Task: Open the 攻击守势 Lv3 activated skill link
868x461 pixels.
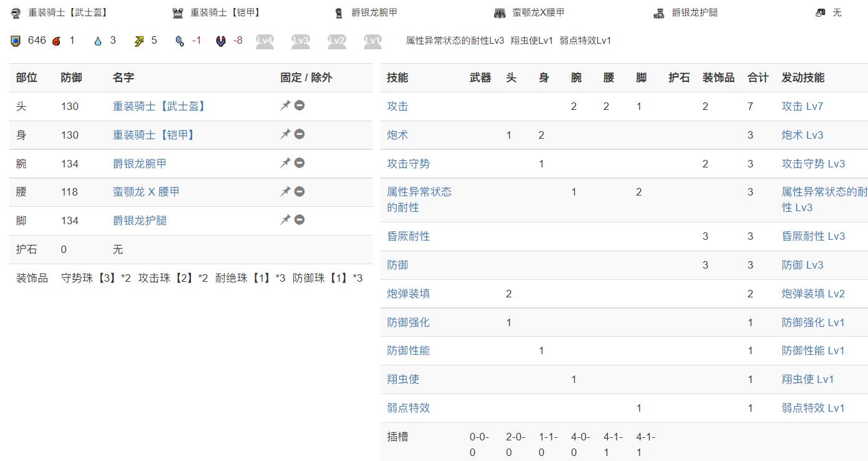Action: 813,164
